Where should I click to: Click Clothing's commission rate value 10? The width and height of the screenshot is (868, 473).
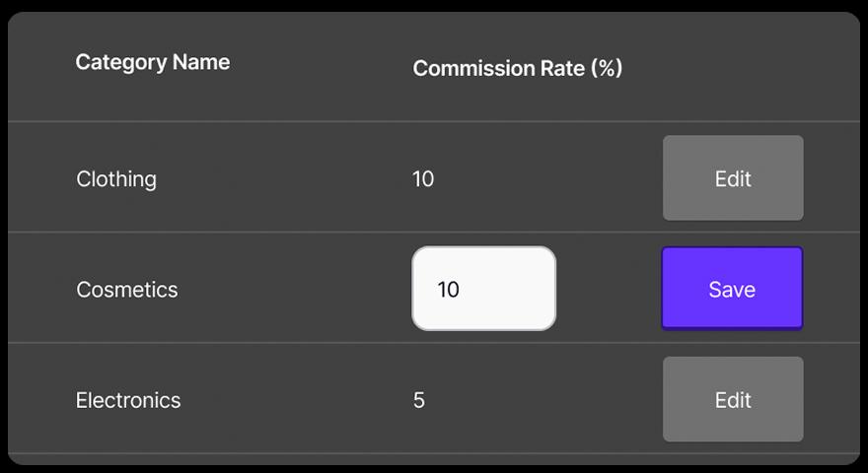click(423, 179)
